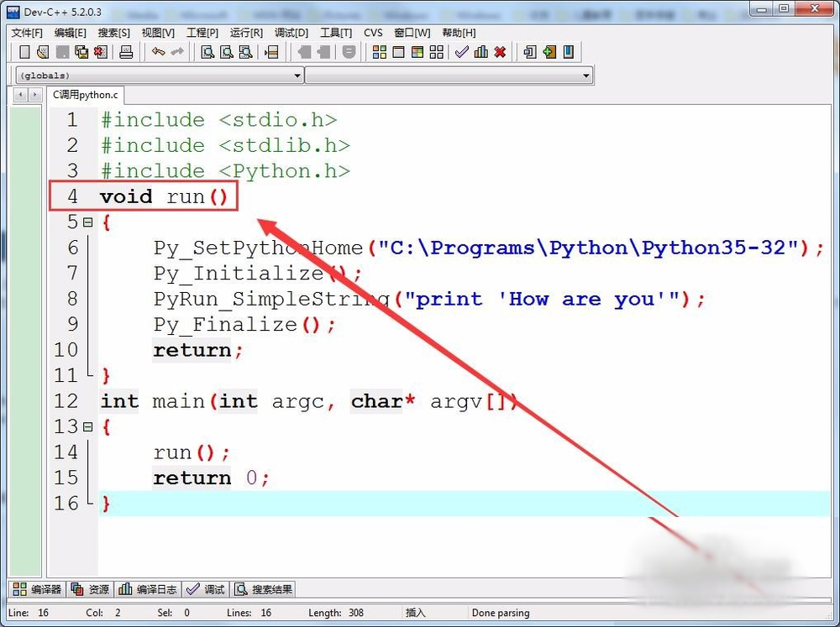Open the 工具[T] menu

(x=336, y=33)
